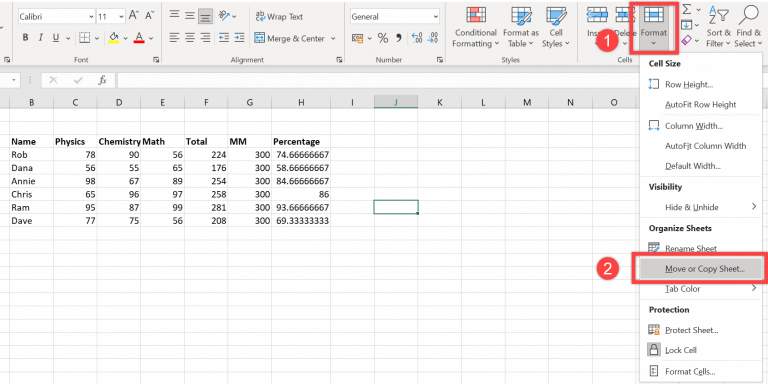Open Alignment settings dialog launcher
Viewport: 768px width, 384px height.
pyautogui.click(x=339, y=60)
